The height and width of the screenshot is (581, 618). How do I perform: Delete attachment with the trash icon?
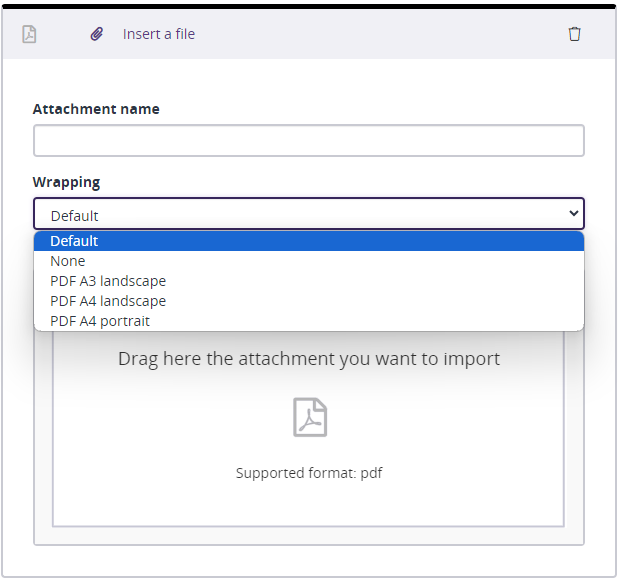[574, 34]
